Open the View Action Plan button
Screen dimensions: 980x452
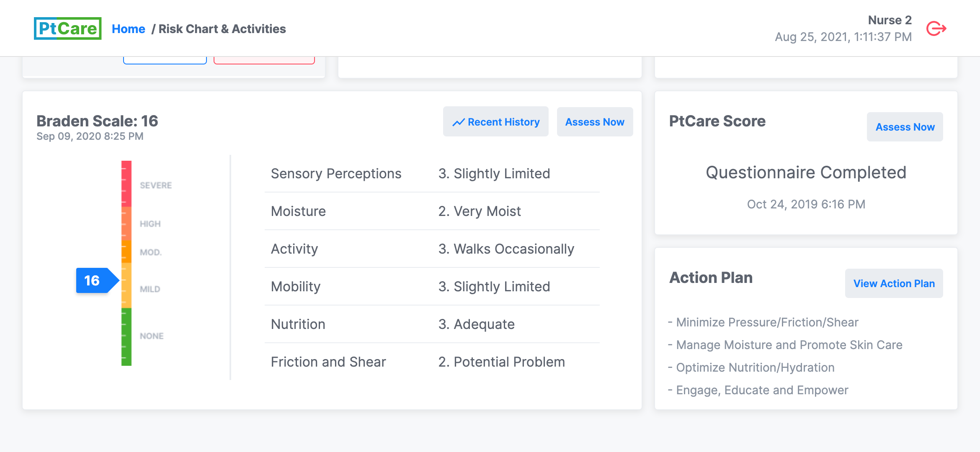(x=894, y=283)
